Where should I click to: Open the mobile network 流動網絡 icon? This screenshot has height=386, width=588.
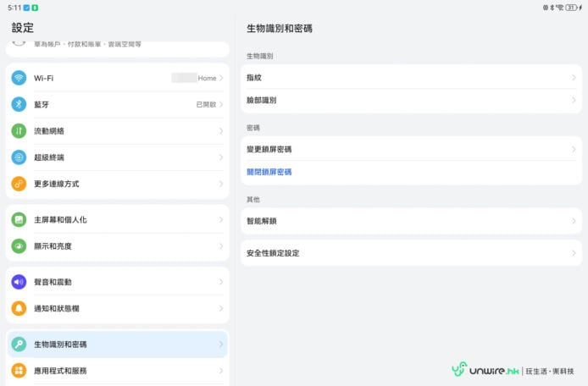pos(19,131)
